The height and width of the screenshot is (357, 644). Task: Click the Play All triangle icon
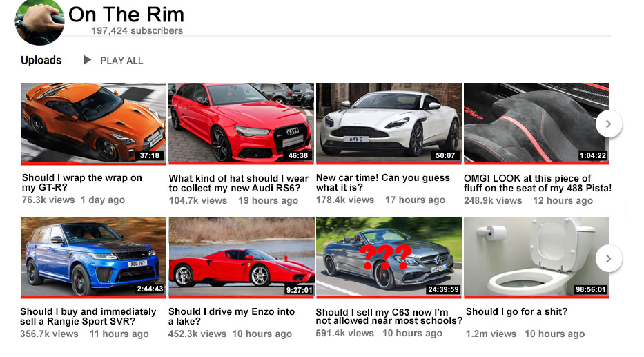[x=87, y=60]
